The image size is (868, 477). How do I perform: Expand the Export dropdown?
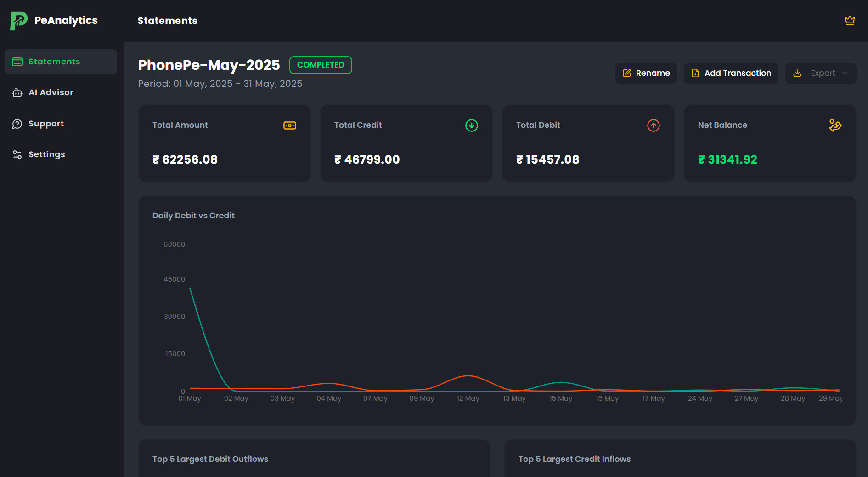[x=821, y=73]
